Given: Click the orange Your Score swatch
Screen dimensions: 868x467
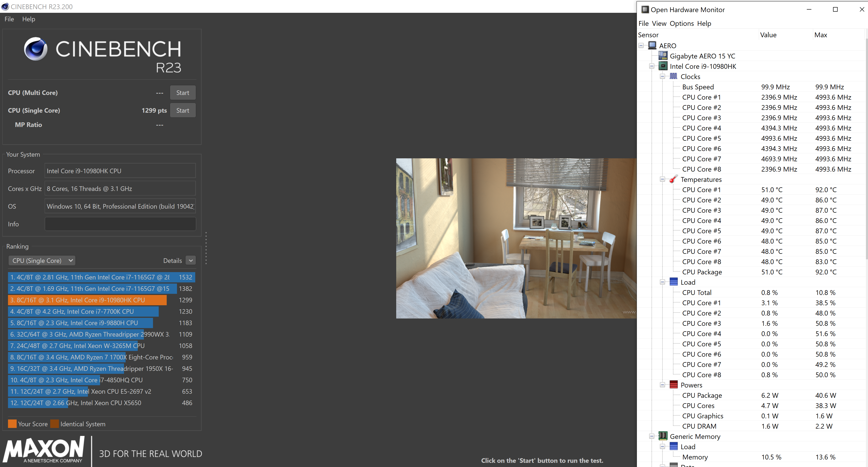Looking at the screenshot, I should 12,424.
